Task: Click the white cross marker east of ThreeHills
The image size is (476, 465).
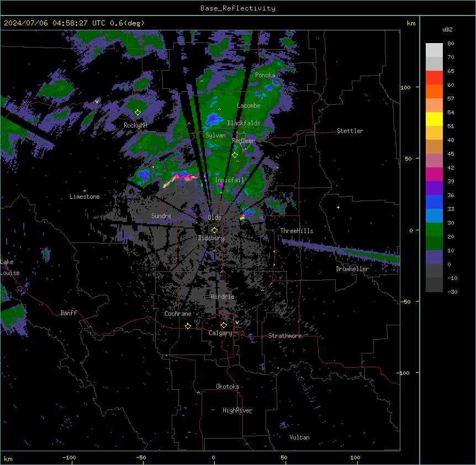Action: tap(338, 207)
